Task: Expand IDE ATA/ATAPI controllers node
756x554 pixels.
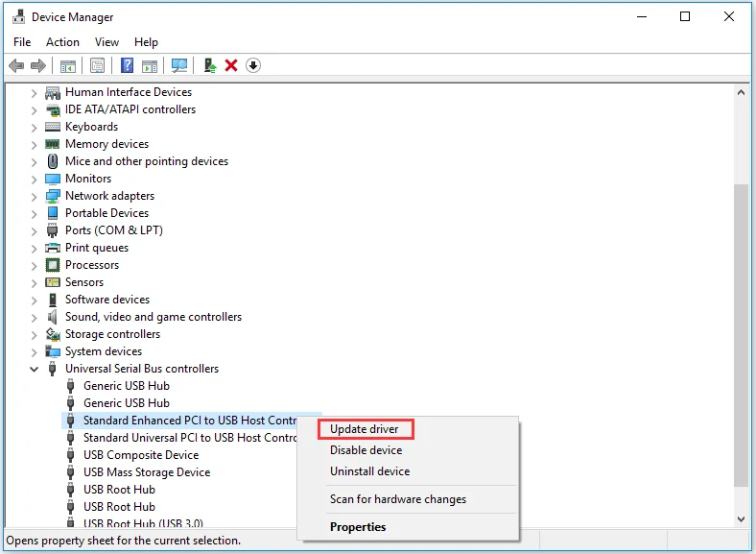Action: pos(34,110)
